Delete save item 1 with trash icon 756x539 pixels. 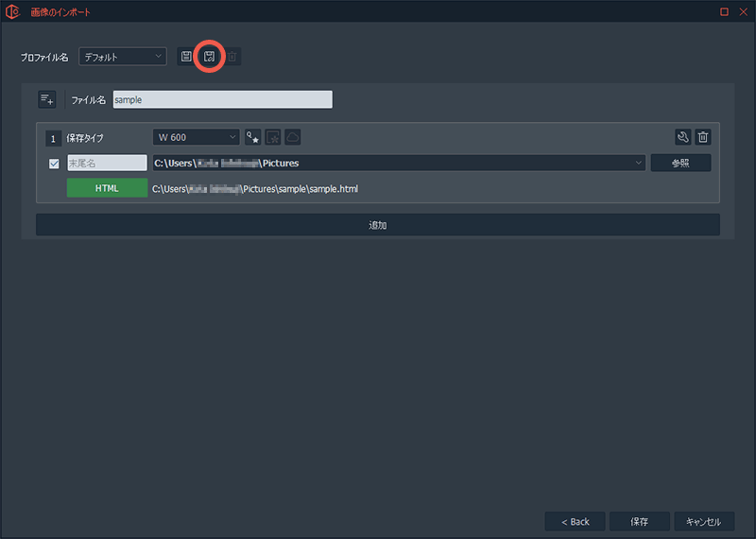(703, 137)
